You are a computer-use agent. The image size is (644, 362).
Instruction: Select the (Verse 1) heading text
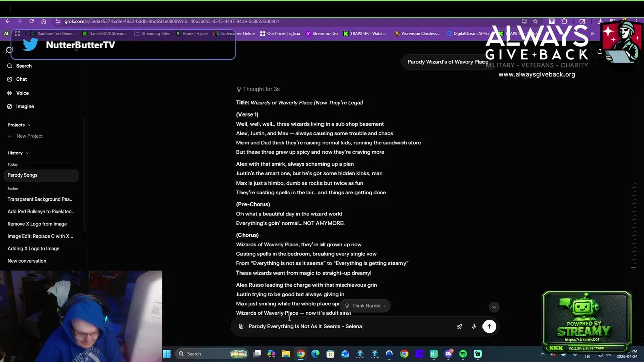(x=247, y=115)
